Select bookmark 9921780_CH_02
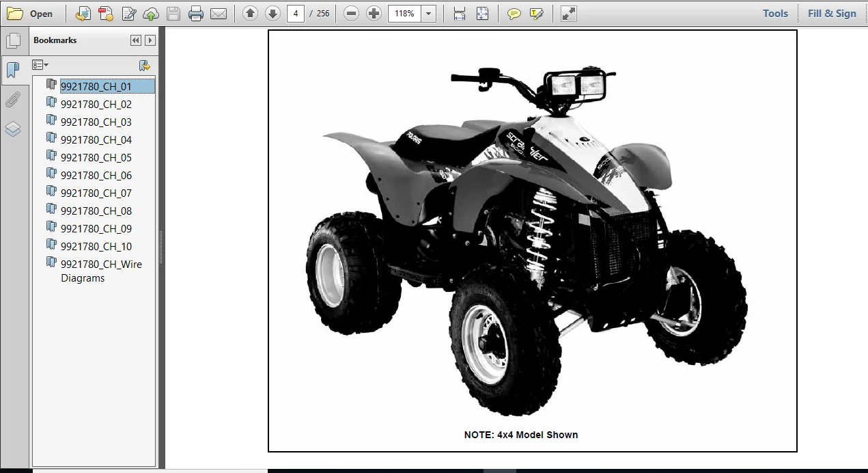Viewport: 868px width, 473px height. click(x=96, y=104)
